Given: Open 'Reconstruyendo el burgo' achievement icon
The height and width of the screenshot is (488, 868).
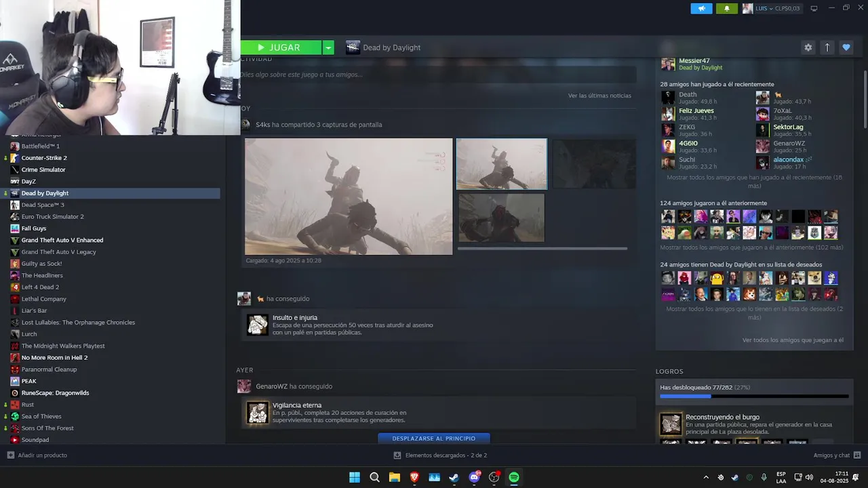Looking at the screenshot, I should pyautogui.click(x=671, y=424).
